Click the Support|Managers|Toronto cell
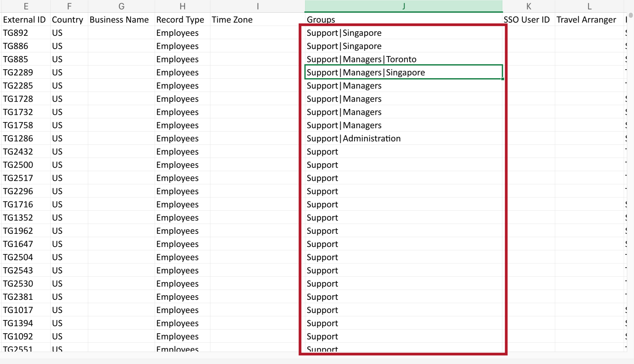The height and width of the screenshot is (364, 634). 361,59
